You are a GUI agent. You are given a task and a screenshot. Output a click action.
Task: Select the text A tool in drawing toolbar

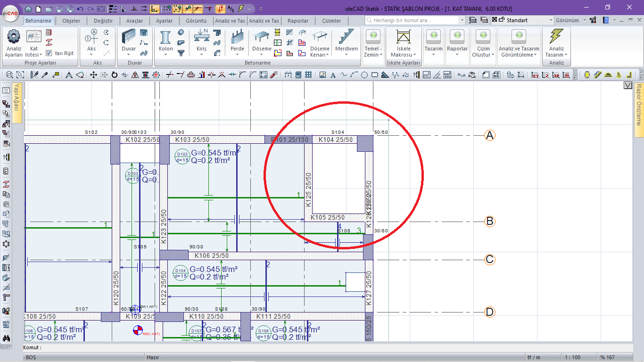coord(333,74)
